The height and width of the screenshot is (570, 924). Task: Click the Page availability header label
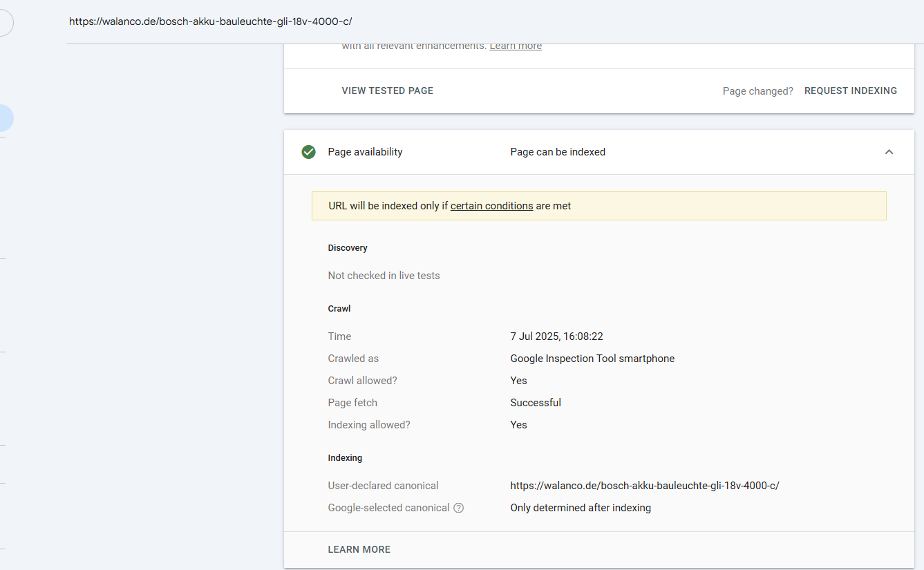click(365, 152)
